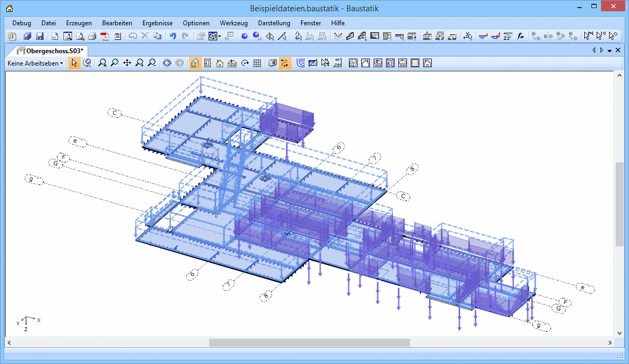Click the blue sphere icon in top toolbar
This screenshot has width=629, height=364.
[244, 37]
